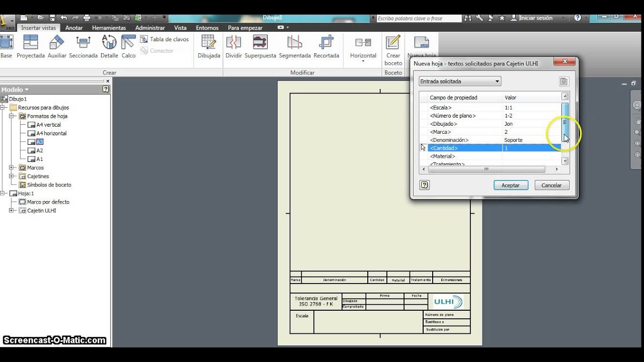Open the Entrada solicitada dropdown

pyautogui.click(x=460, y=81)
